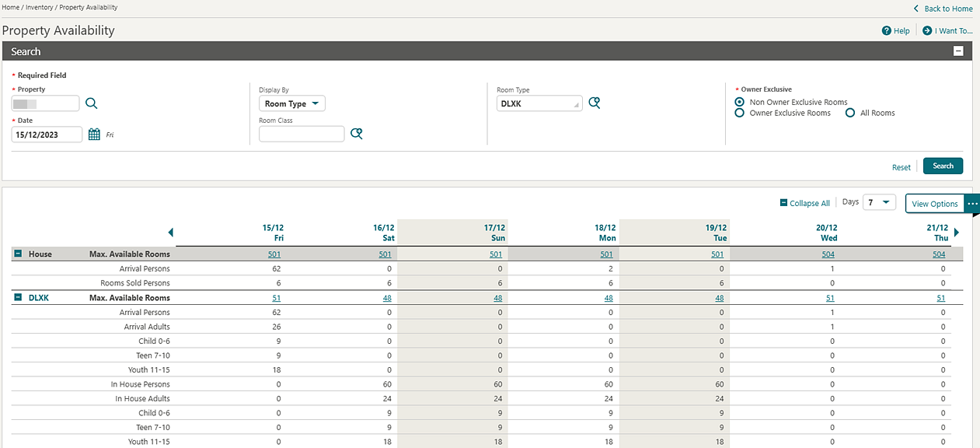Open the I Want To menu

pos(947,30)
